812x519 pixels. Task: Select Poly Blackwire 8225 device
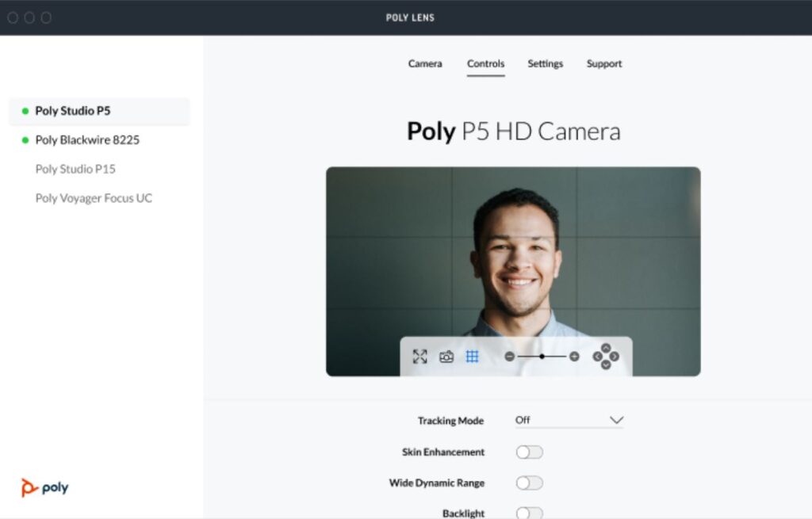point(87,140)
